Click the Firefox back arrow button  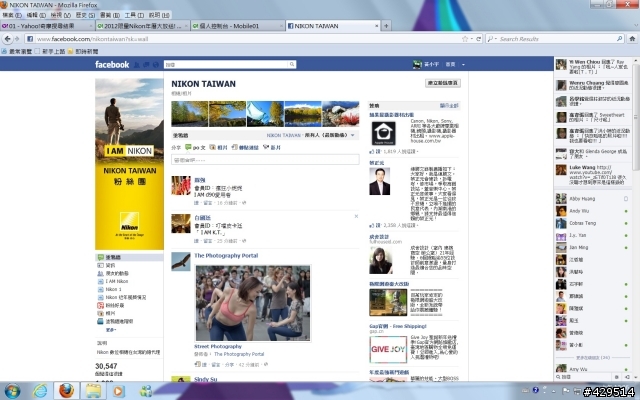pyautogui.click(x=7, y=39)
